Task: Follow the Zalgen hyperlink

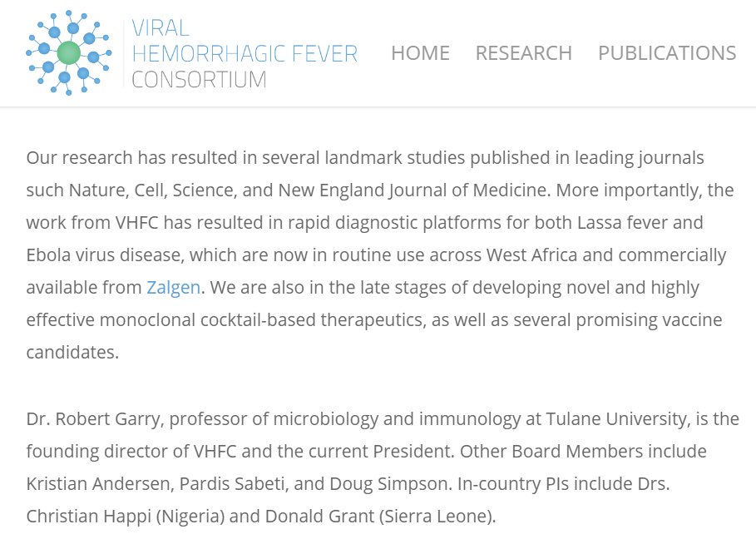Action: click(173, 288)
